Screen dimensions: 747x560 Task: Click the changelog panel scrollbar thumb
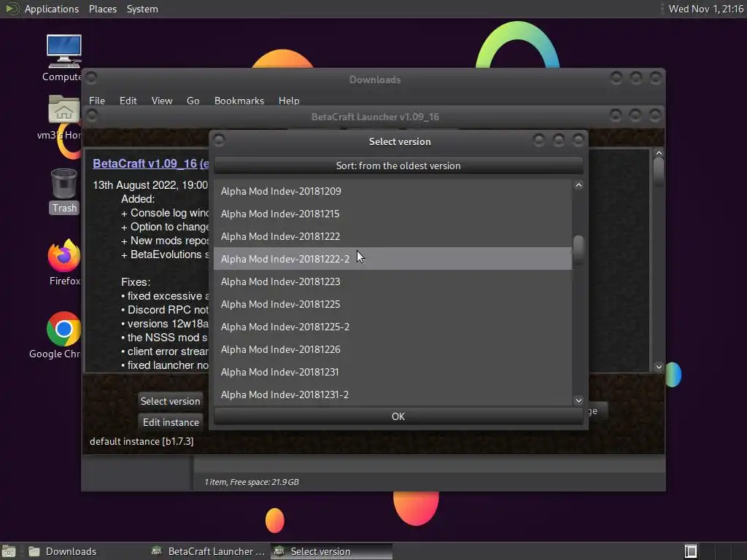(x=659, y=171)
